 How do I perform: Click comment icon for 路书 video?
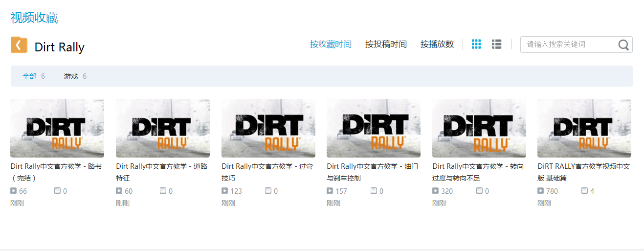coord(57,191)
